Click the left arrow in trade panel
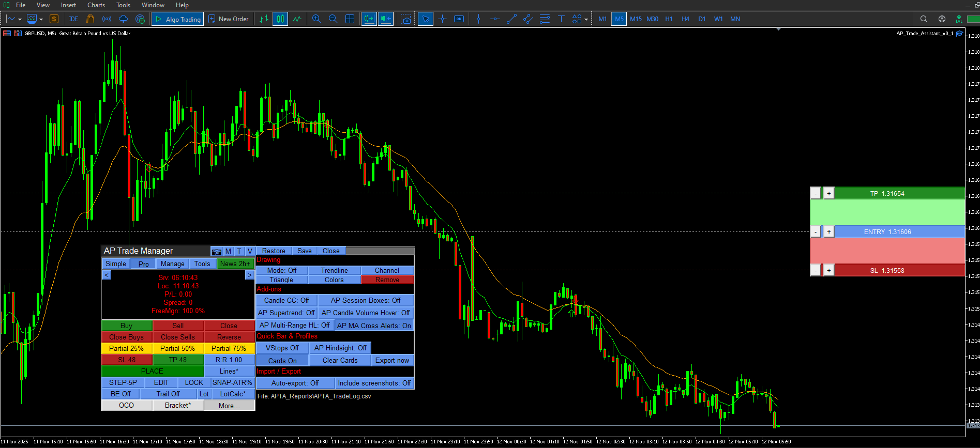980x448 pixels. [x=107, y=275]
